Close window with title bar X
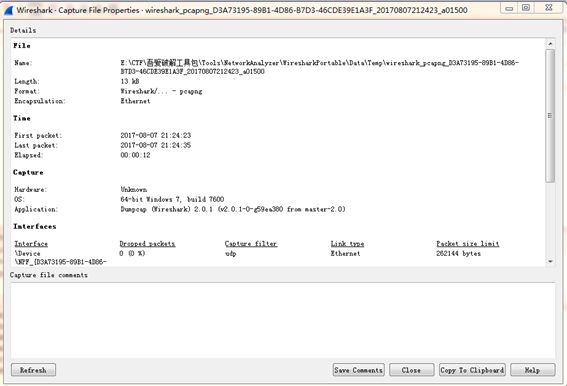567x386 pixels. (549, 8)
